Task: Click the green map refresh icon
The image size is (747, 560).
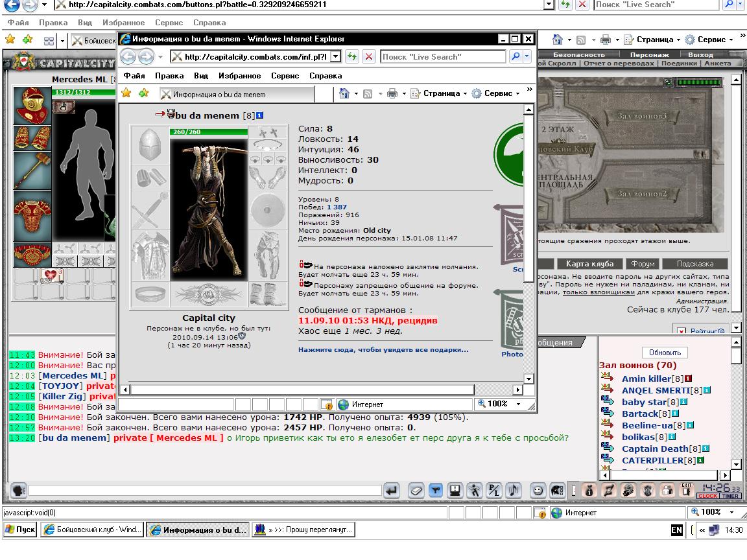Action: click(x=669, y=82)
